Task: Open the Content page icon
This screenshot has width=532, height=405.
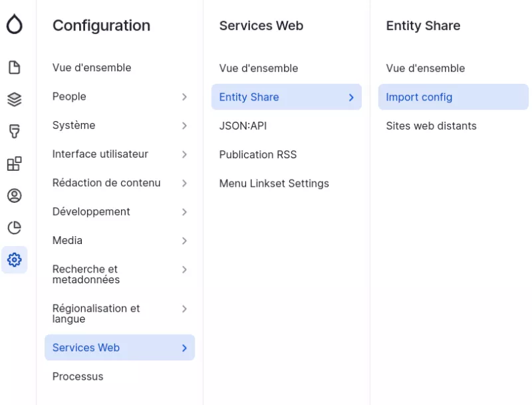Action: tap(14, 67)
